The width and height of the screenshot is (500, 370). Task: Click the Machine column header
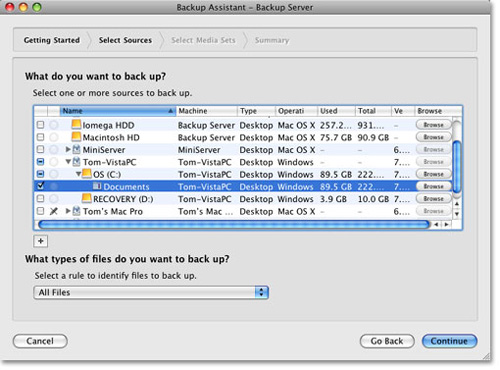206,111
